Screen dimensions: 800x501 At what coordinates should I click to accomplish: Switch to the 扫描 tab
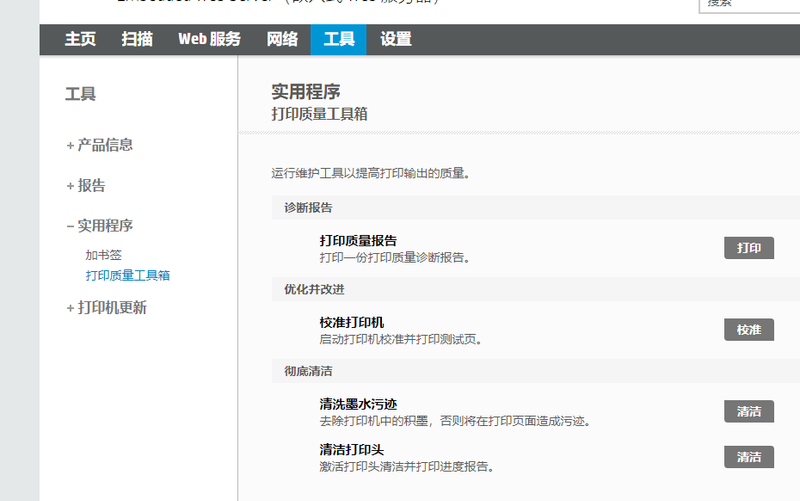[137, 39]
